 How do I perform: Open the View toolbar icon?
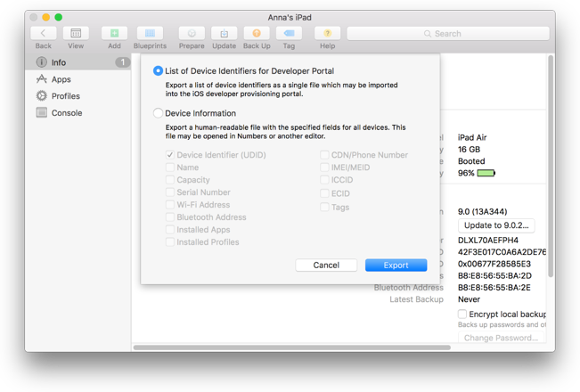[x=76, y=33]
